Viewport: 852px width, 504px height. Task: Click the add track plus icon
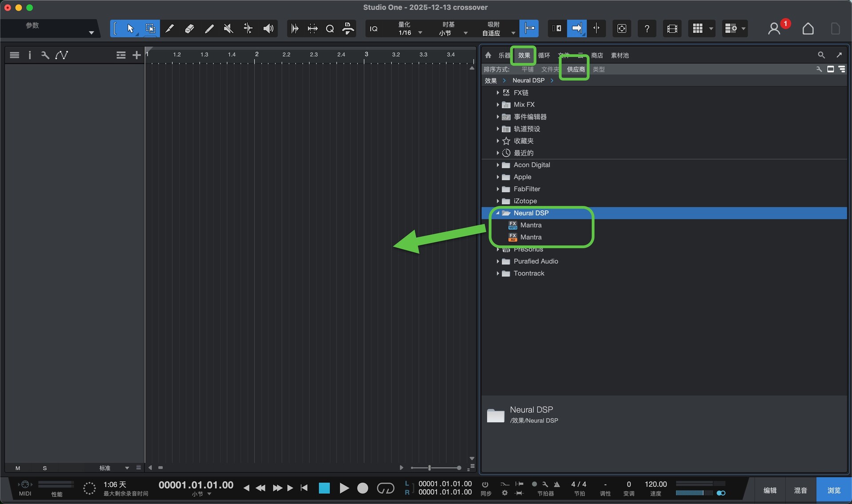point(136,55)
